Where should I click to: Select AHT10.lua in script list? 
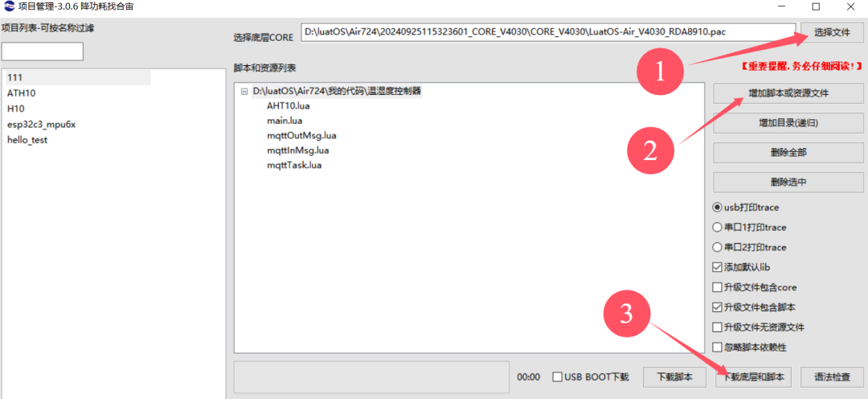point(288,106)
